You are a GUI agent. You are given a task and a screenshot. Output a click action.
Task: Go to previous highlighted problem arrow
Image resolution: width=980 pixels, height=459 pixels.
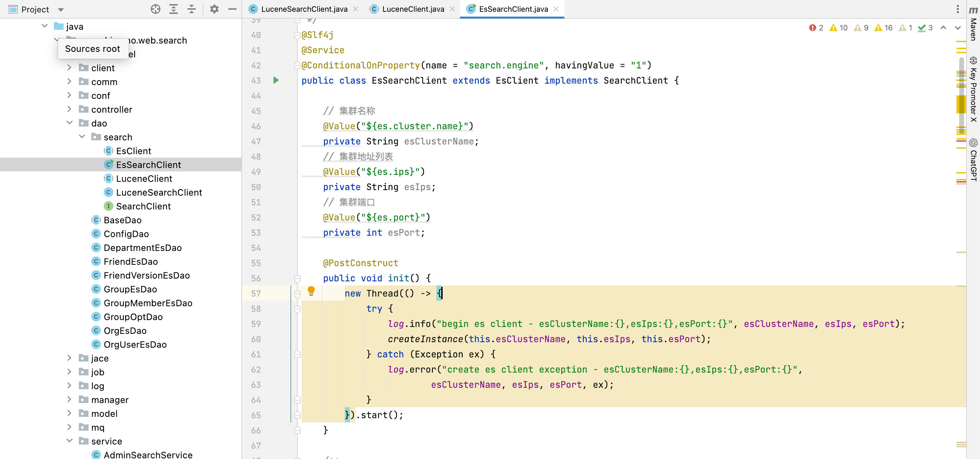click(943, 28)
